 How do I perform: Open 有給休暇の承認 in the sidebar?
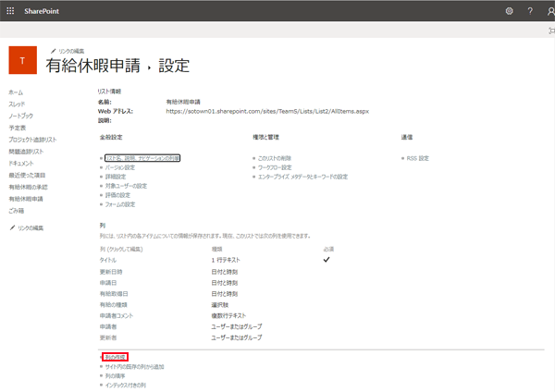(28, 187)
